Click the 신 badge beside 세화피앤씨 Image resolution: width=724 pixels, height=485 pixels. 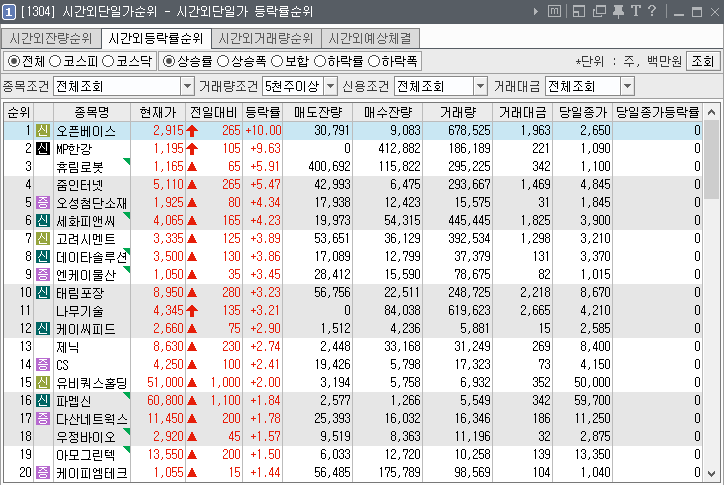(43, 220)
